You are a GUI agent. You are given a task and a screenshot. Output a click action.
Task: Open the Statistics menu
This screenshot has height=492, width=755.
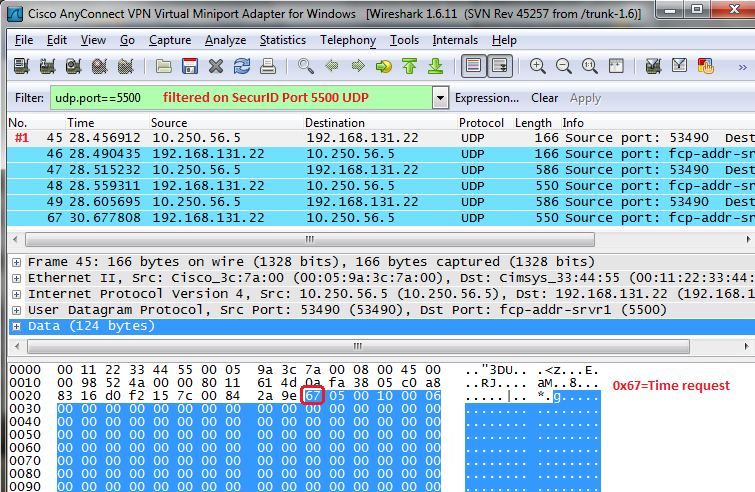click(283, 40)
